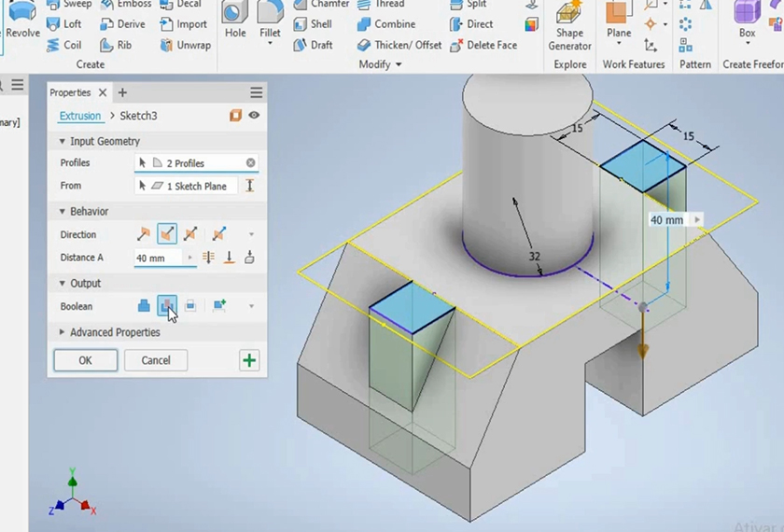Image resolution: width=784 pixels, height=532 pixels.
Task: Click the Through All extent icon
Action: pos(208,258)
